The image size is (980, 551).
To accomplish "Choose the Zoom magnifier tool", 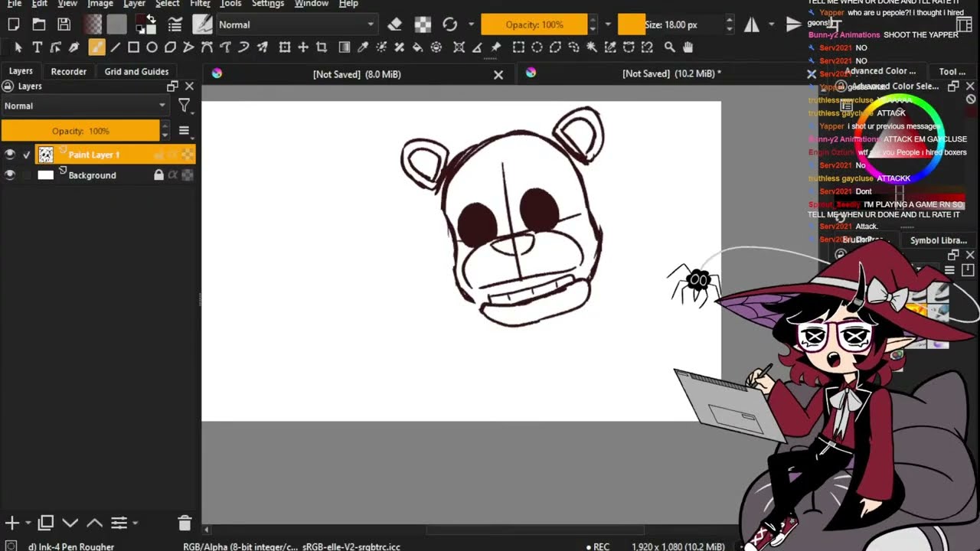I will point(669,47).
